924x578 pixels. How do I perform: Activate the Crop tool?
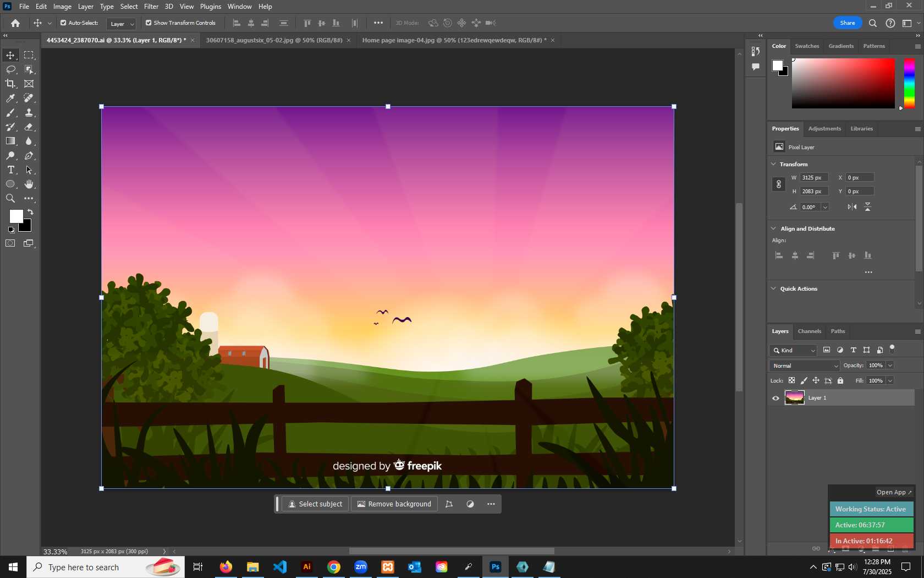tap(10, 84)
